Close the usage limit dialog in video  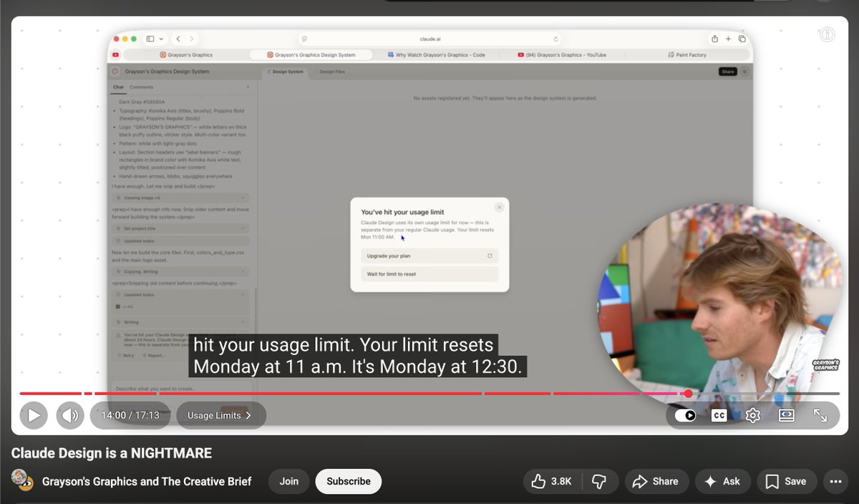point(499,207)
